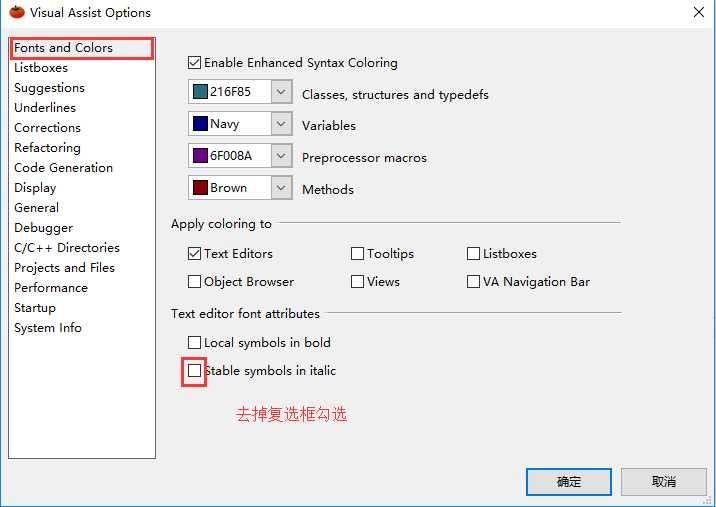Viewport: 716px width, 507px height.
Task: Open the Variables color dropdown arrow
Action: click(281, 124)
